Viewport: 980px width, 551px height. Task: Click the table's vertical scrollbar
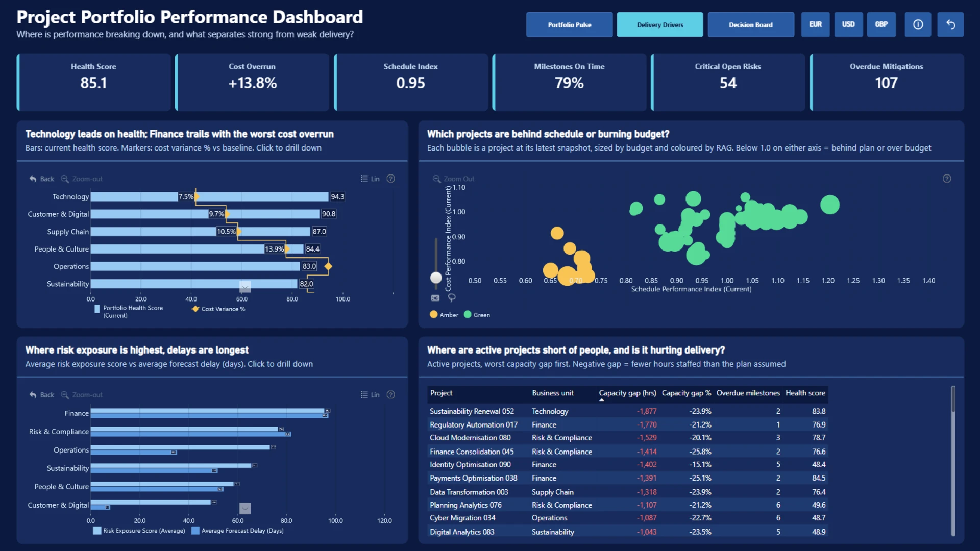tap(953, 460)
